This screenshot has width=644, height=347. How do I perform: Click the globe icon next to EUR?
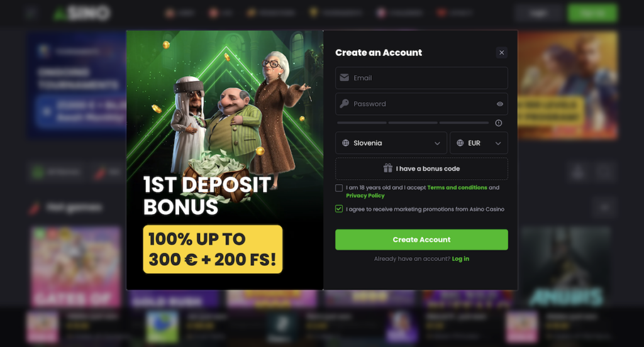(x=460, y=143)
